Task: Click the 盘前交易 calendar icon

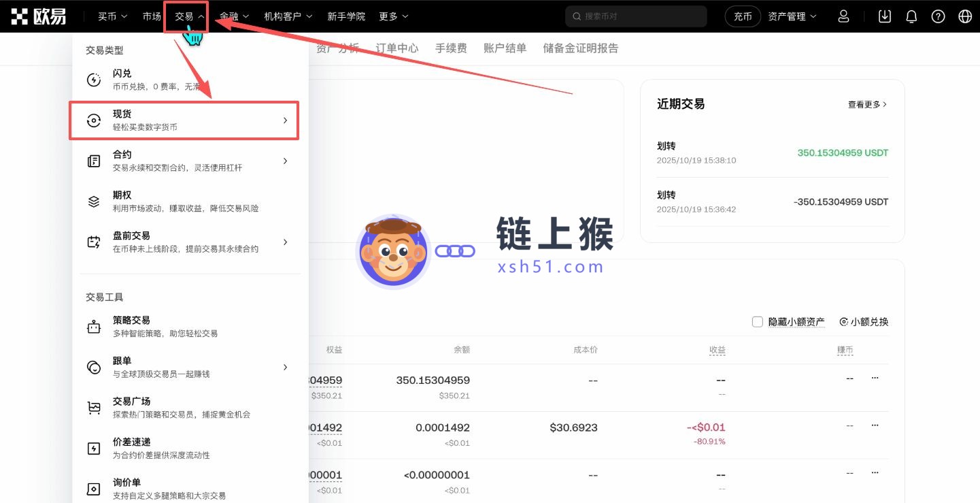Action: click(x=94, y=242)
